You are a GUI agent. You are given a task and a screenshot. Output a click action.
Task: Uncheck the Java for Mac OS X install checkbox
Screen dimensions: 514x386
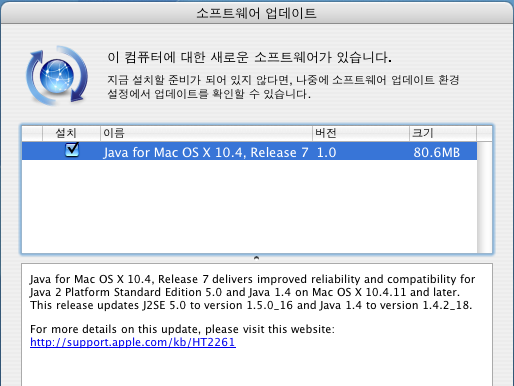pos(72,150)
